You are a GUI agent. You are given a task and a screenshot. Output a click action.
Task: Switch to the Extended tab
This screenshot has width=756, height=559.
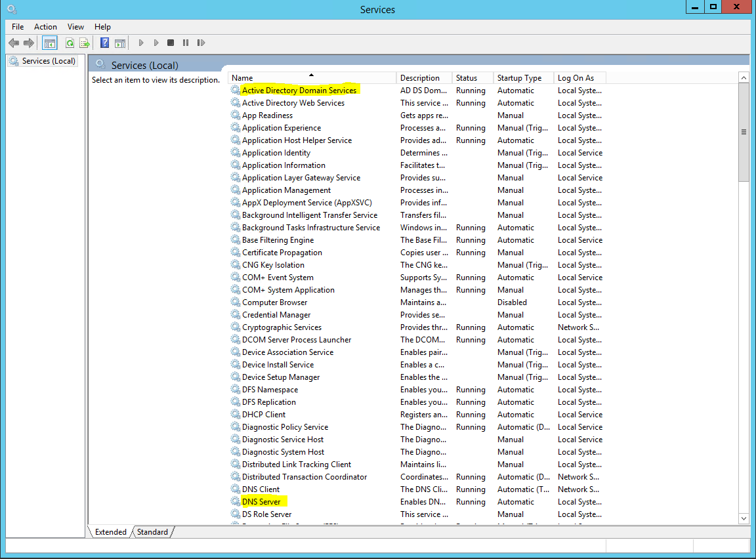(110, 532)
